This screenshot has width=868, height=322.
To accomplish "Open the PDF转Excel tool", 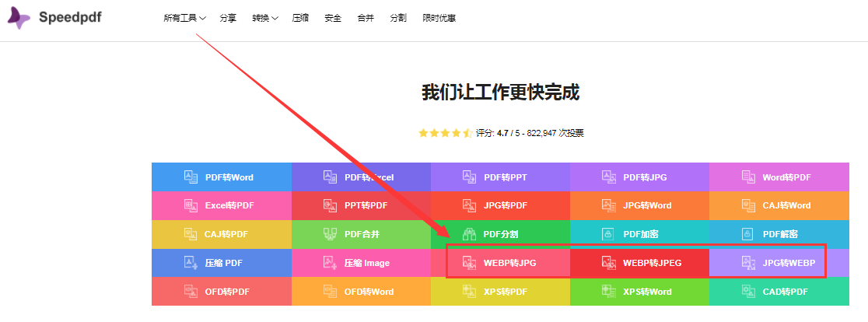I will tap(361, 177).
